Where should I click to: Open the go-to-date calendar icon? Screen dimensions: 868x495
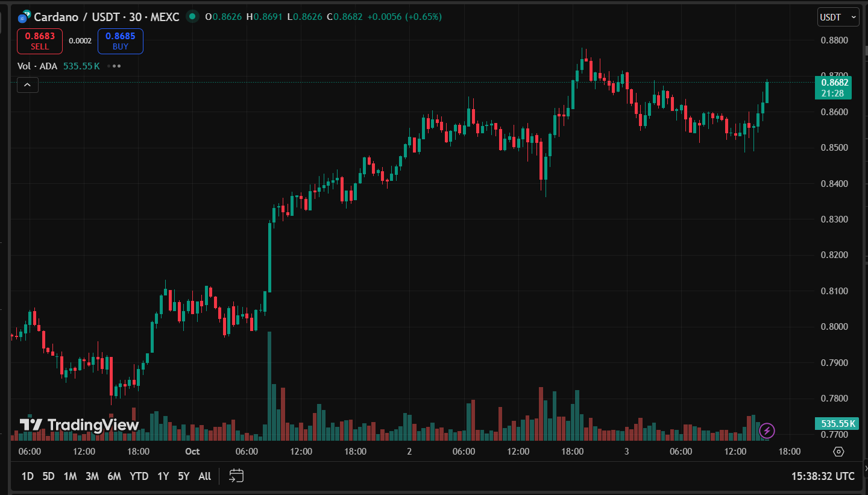click(x=236, y=476)
